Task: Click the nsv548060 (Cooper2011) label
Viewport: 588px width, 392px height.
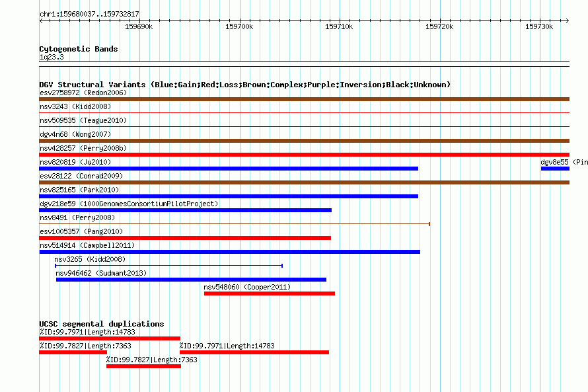Action: (247, 287)
